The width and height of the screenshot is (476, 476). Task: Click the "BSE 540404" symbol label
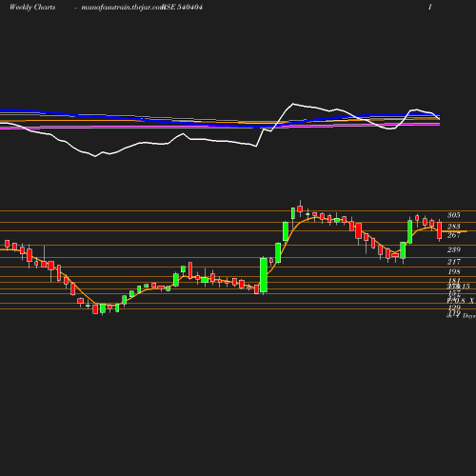(x=183, y=8)
